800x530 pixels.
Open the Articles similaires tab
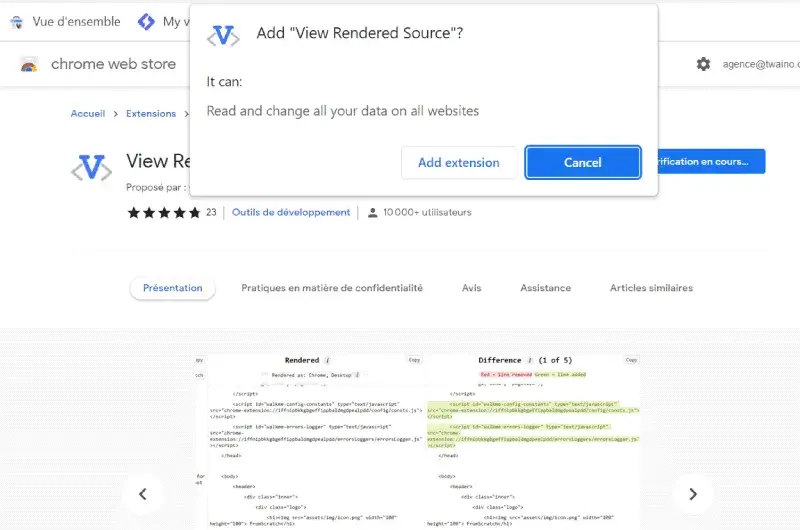click(x=651, y=288)
